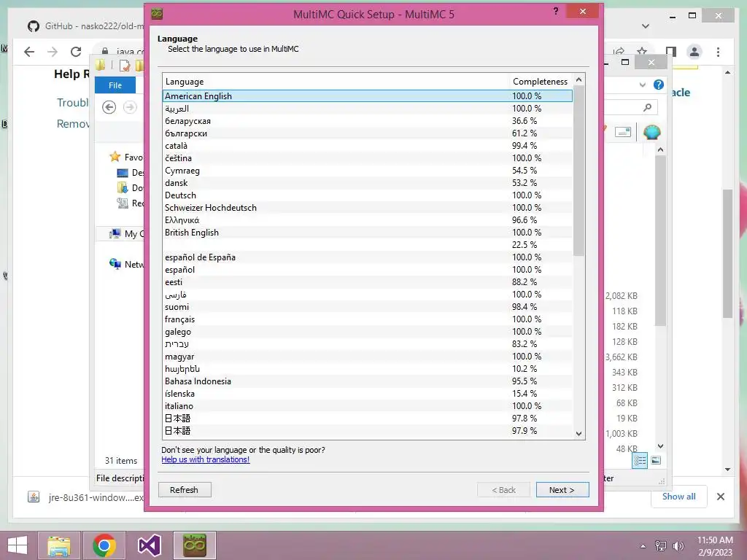The image size is (747, 560).
Task: Open Chrome profile avatar icon
Action: tap(694, 52)
